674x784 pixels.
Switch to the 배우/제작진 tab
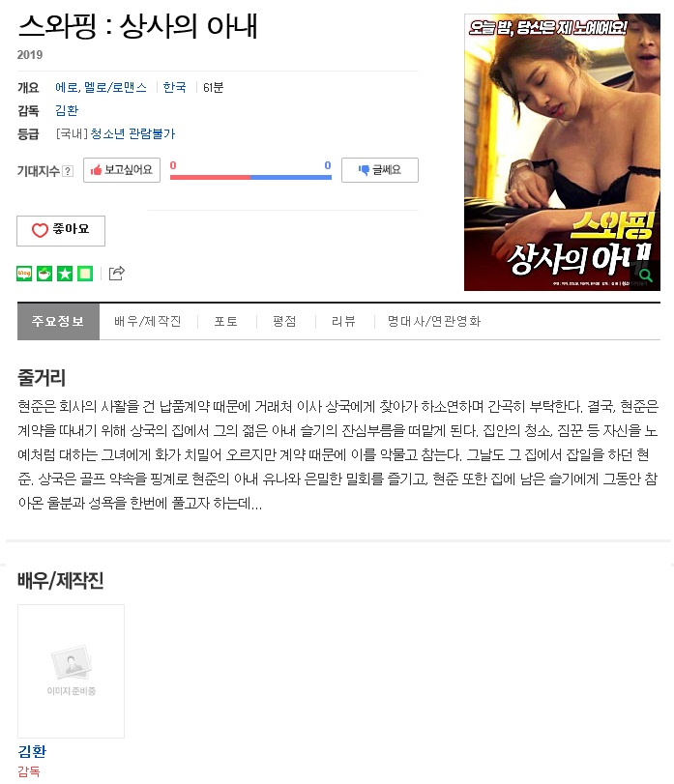tap(148, 322)
